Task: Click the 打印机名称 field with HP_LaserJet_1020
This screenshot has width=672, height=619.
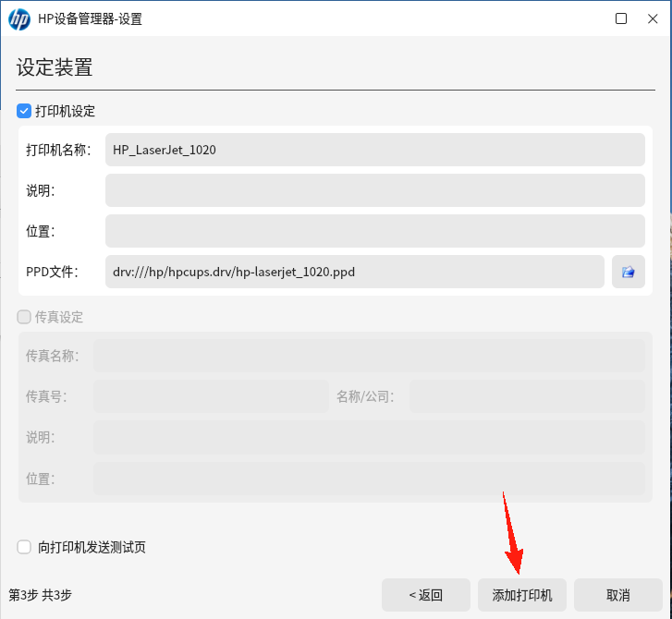Action: (375, 150)
